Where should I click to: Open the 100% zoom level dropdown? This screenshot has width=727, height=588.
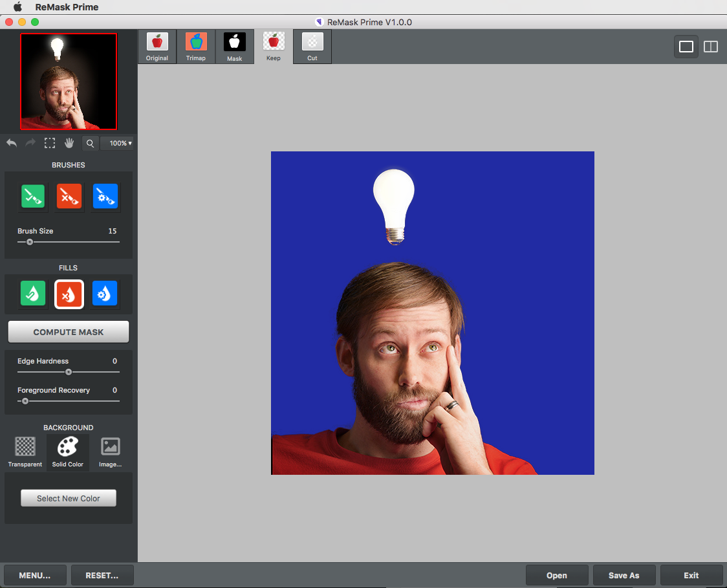[x=119, y=144]
